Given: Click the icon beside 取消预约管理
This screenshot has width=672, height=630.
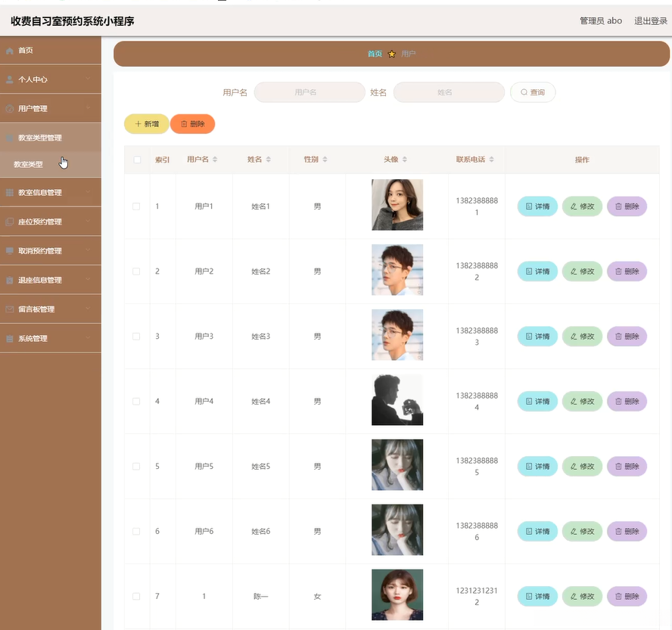Looking at the screenshot, I should pyautogui.click(x=9, y=251).
